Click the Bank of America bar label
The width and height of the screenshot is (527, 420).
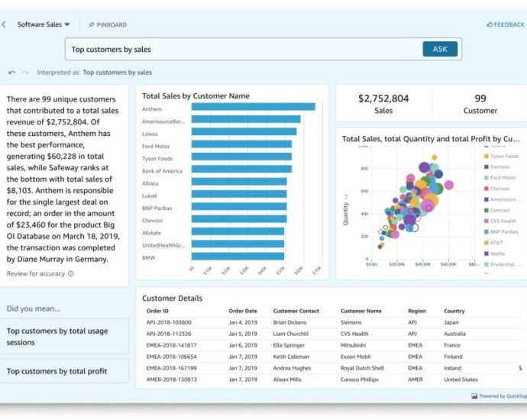coord(162,171)
